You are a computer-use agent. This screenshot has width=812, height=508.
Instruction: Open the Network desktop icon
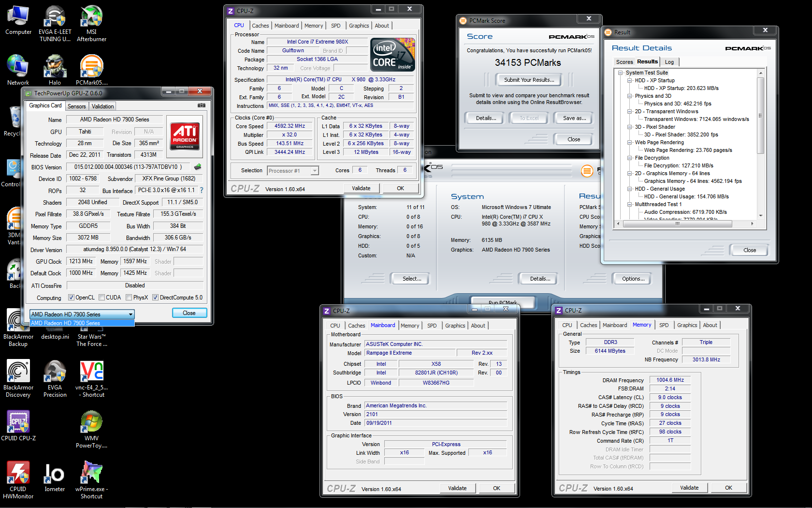[18, 70]
